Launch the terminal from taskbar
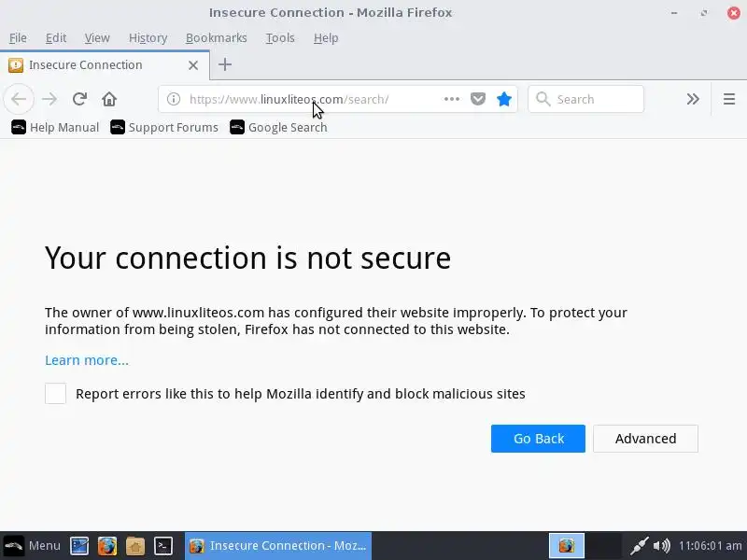 162,546
